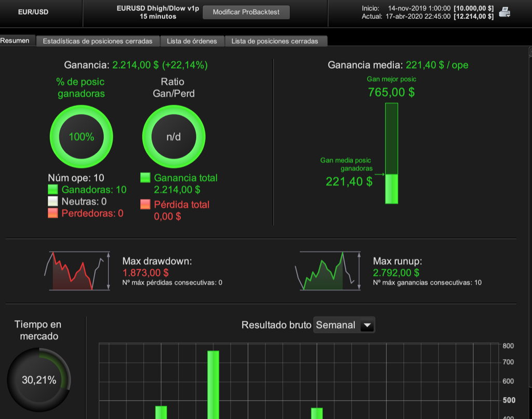Switch to Estadísticas de posiciones cerradas tab

tap(98, 41)
